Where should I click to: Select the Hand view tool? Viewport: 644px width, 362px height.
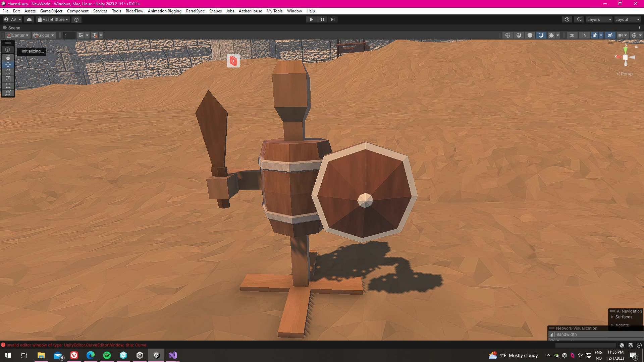point(8,57)
